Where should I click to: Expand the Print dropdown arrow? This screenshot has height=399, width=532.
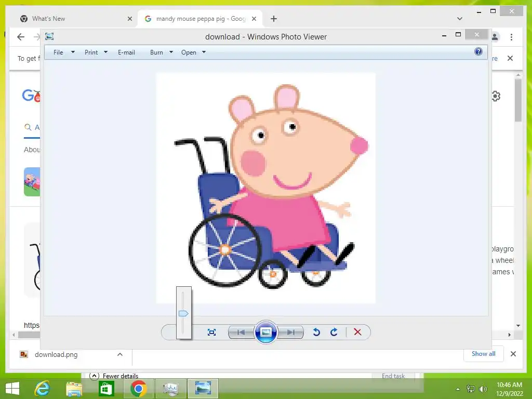105,52
